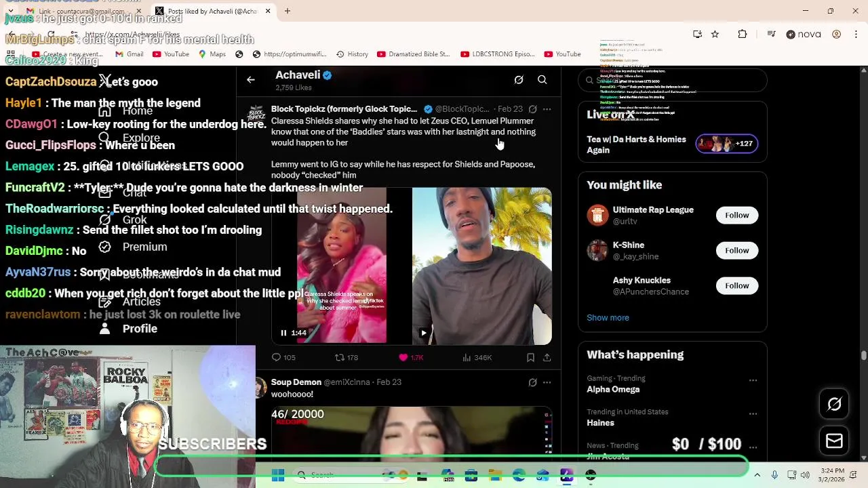This screenshot has height=488, width=868.
Task: Open Ultimate Rap League avatar
Action: tap(597, 216)
